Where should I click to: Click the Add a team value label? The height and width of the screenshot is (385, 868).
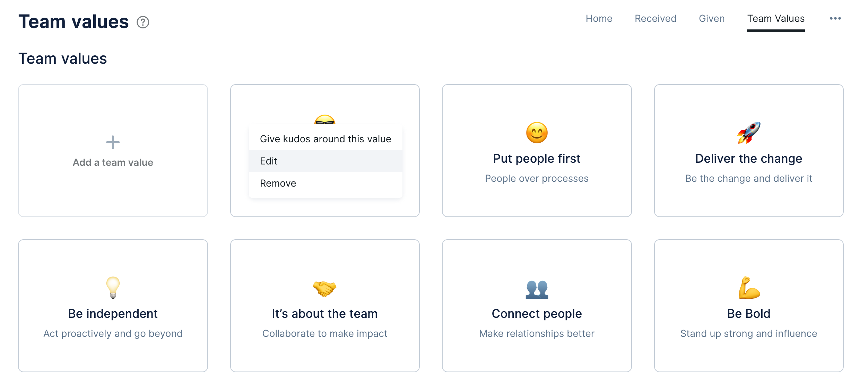tap(113, 162)
